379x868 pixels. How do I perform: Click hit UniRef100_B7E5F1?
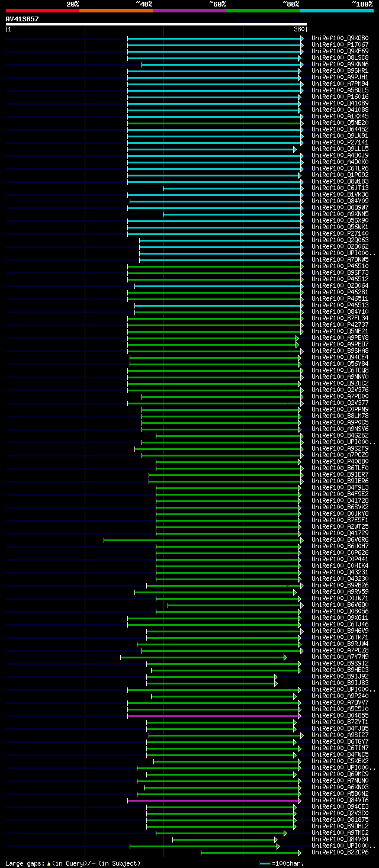coord(340,520)
